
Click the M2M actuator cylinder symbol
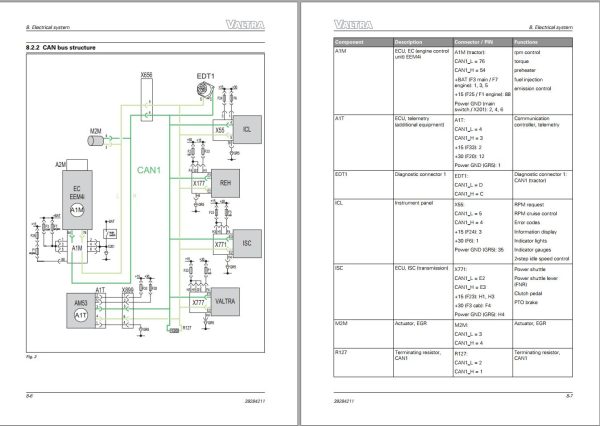point(96,140)
